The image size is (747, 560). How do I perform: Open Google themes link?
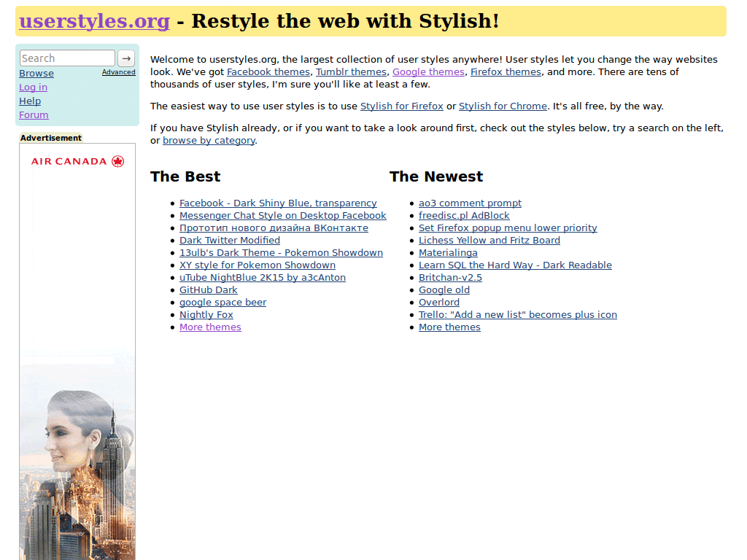428,72
